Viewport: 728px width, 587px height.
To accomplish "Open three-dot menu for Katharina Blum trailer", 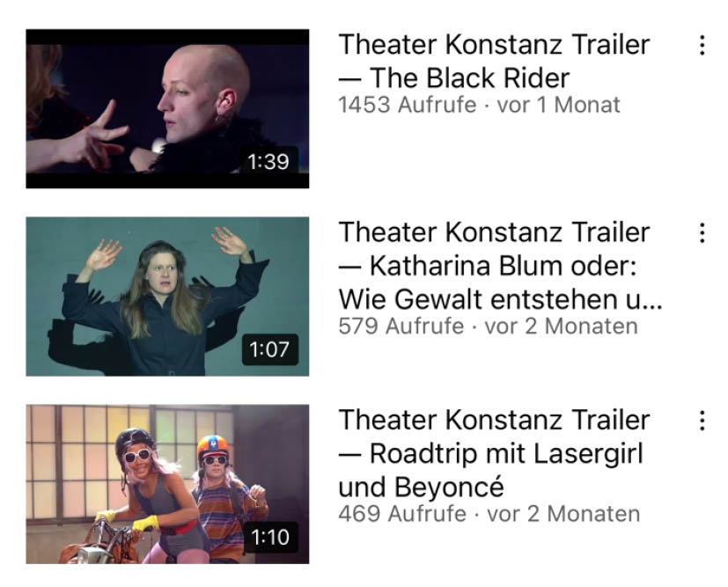I will click(702, 233).
